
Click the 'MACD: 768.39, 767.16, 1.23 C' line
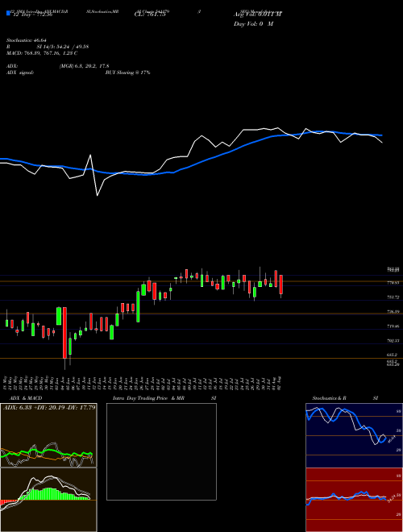click(42, 53)
